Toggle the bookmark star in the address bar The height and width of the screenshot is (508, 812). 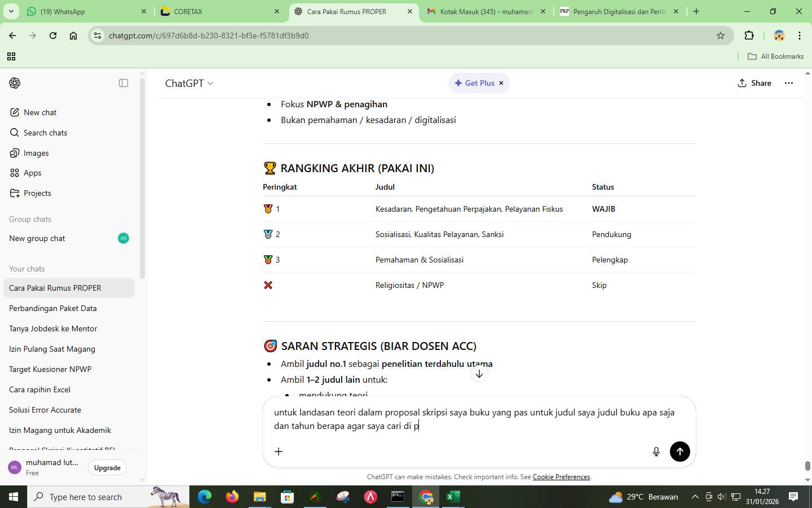click(x=721, y=36)
